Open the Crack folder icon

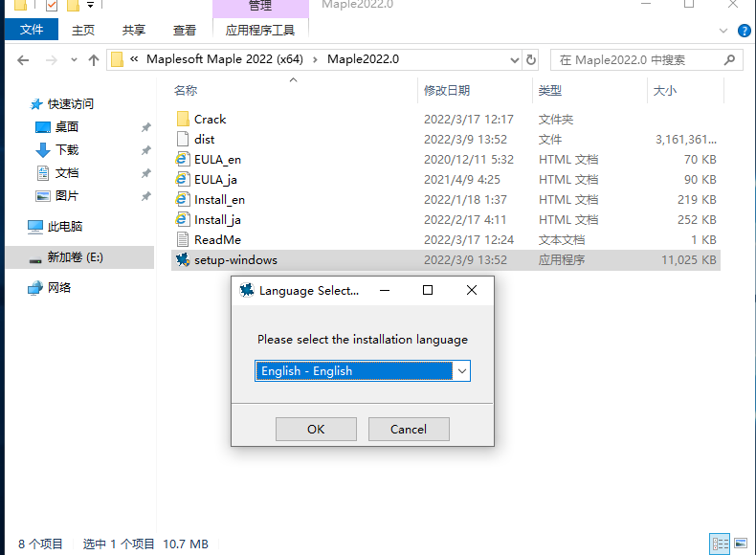point(183,119)
